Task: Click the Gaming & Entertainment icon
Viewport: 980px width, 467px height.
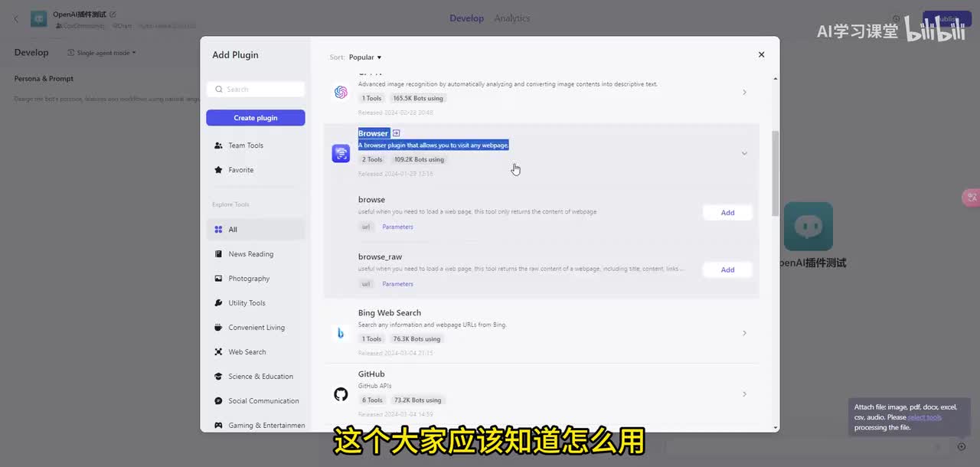Action: coord(219,425)
